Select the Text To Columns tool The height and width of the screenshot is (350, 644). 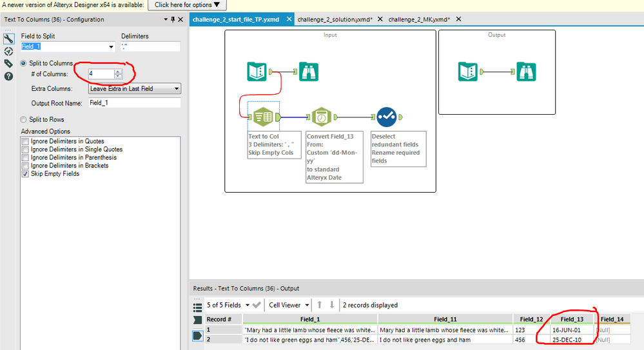263,117
